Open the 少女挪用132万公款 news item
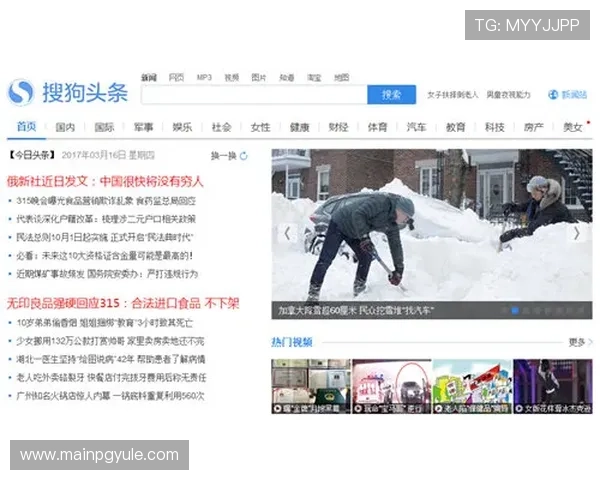 pos(110,341)
